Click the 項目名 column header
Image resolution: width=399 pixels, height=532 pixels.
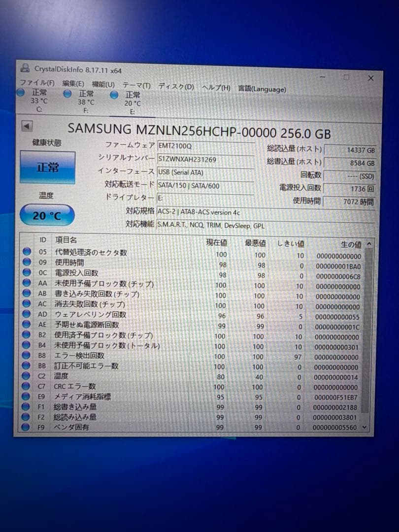[66, 240]
